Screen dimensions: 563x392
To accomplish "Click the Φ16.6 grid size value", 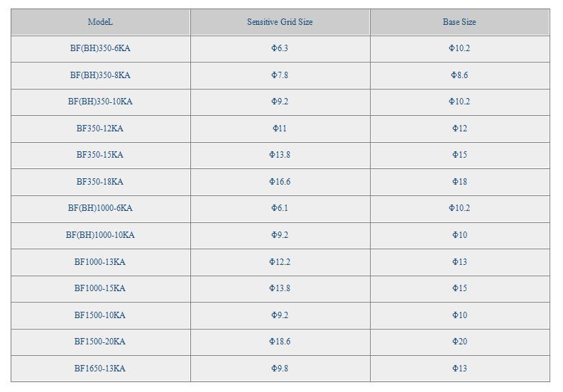I will click(280, 182).
